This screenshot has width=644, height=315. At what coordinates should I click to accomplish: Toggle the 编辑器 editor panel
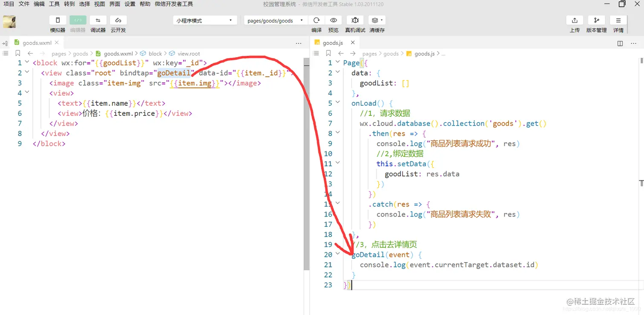78,20
